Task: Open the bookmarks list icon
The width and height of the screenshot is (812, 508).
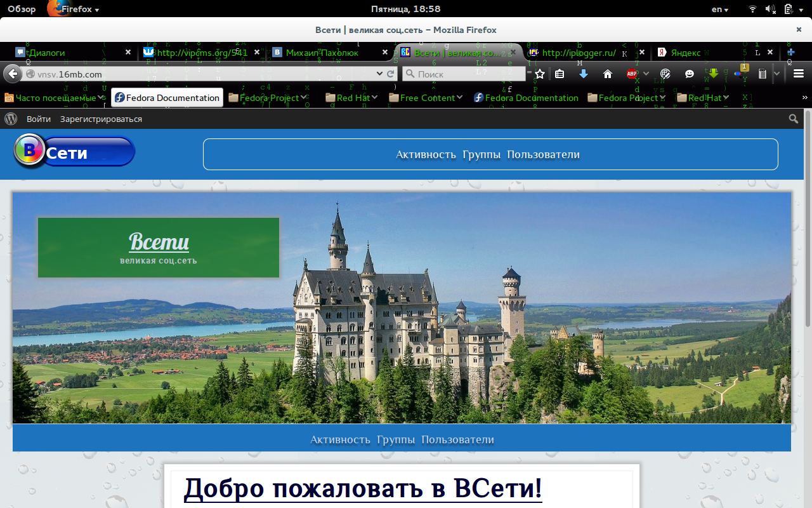Action: (560, 74)
